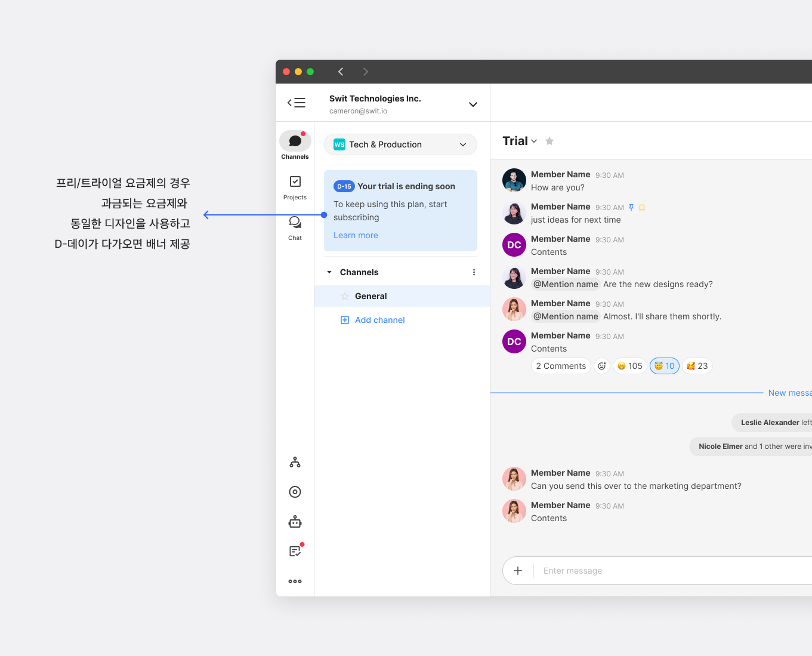Click the robot bot icon in the sidebar

click(x=295, y=522)
